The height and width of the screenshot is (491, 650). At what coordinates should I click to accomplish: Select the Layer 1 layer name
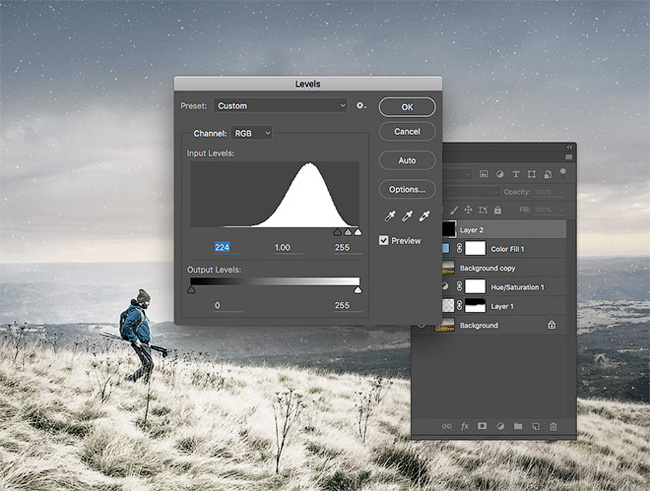[x=502, y=306]
